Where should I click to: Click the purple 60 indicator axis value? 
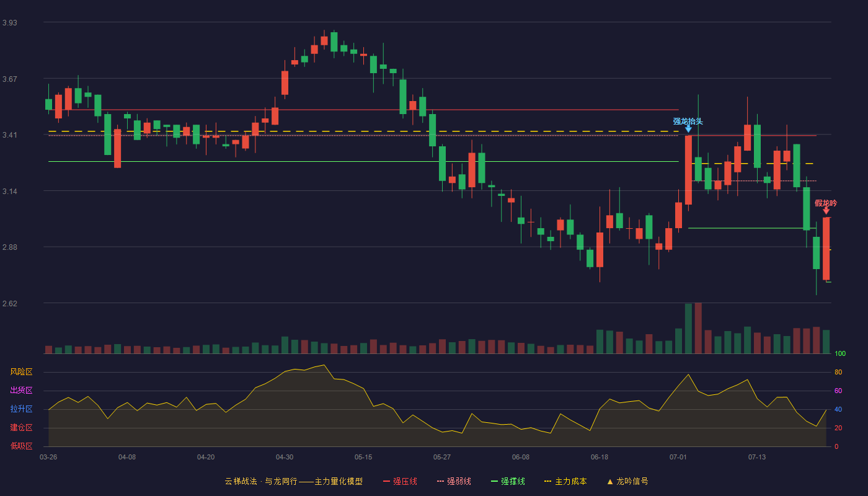[838, 391]
